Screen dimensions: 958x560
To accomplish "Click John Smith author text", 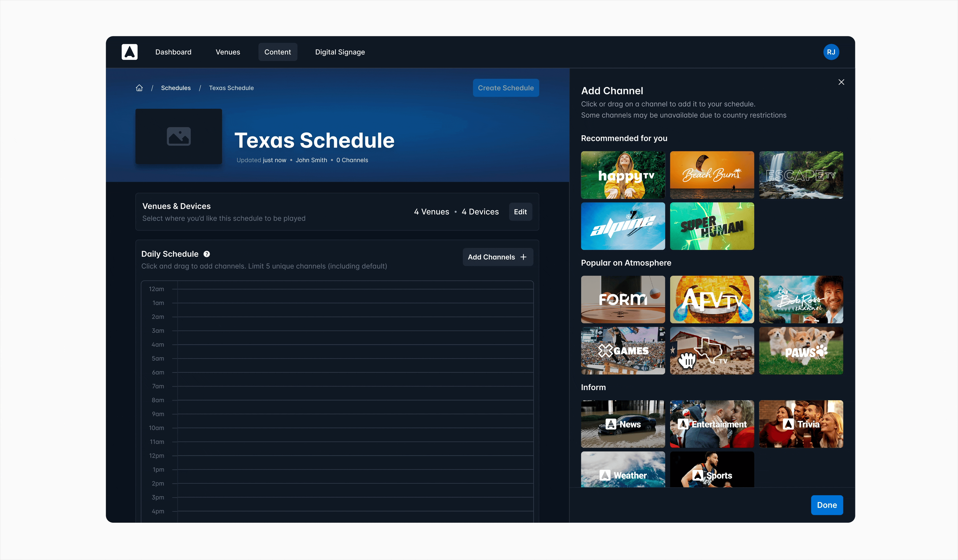I will coord(311,160).
